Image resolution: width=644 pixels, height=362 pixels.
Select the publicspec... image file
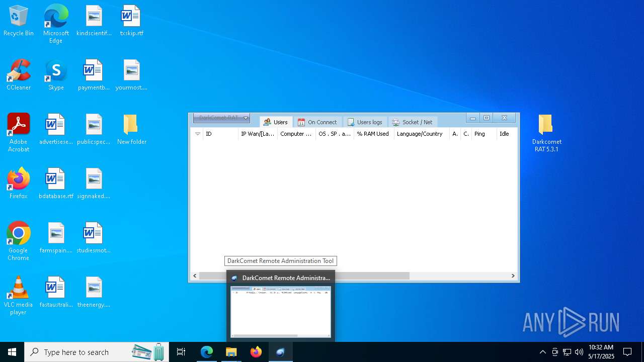coord(94,130)
